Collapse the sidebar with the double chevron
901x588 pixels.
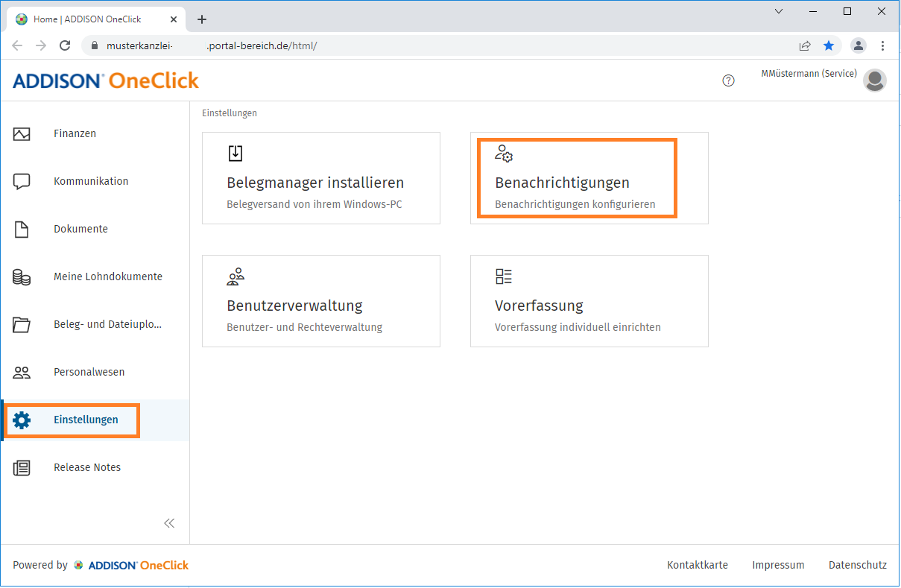click(x=169, y=523)
